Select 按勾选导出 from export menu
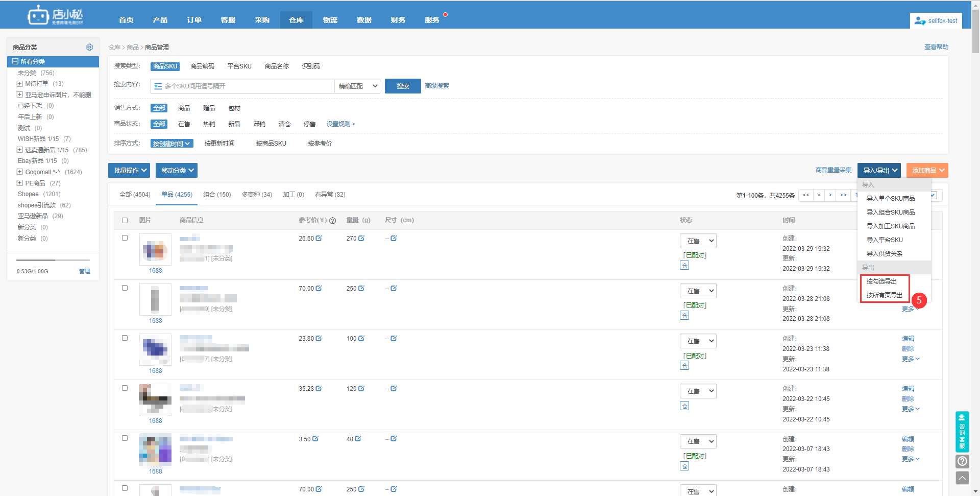Image resolution: width=980 pixels, height=496 pixels. pos(881,281)
